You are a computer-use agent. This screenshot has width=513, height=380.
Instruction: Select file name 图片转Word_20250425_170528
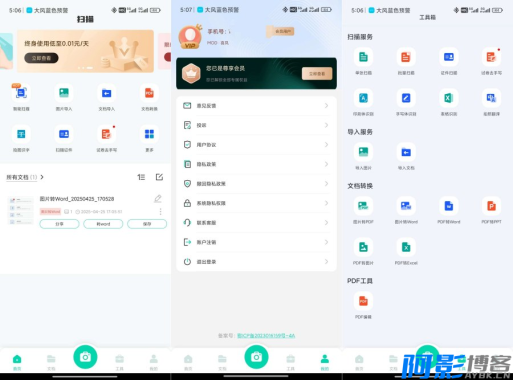point(77,199)
